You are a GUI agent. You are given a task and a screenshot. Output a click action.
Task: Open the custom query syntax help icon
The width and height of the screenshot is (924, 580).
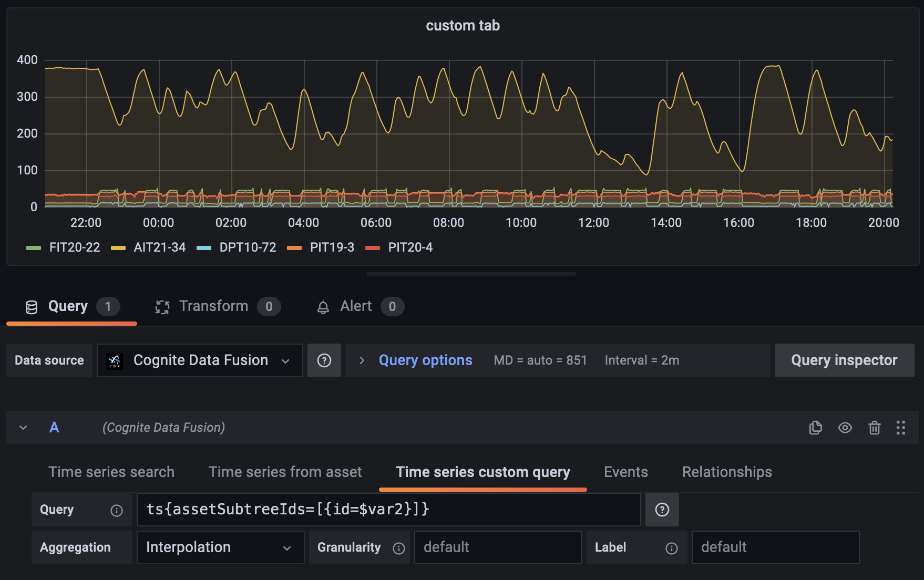click(662, 509)
